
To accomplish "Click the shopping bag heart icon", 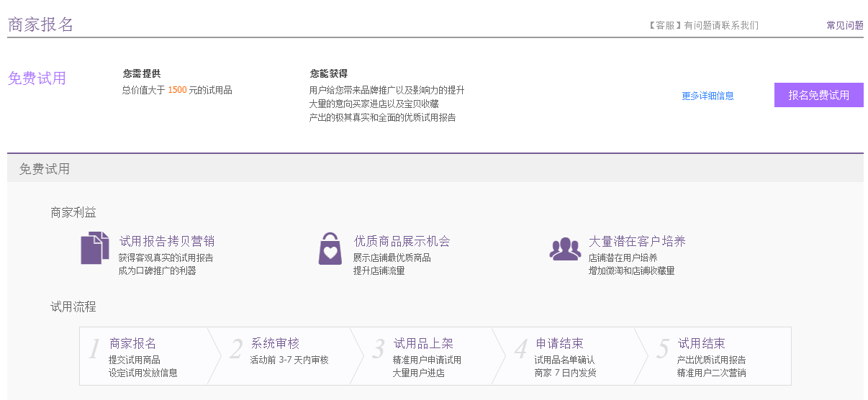I will pyautogui.click(x=330, y=248).
